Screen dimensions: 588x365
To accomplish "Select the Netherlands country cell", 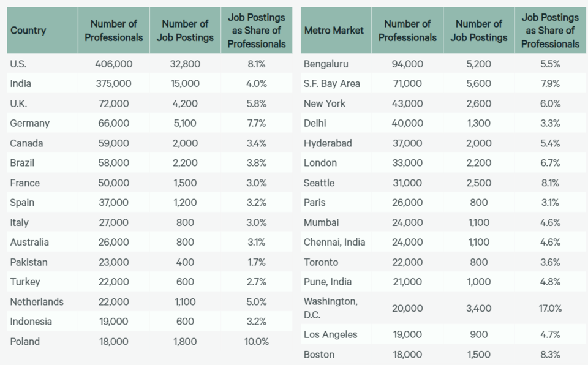I will (x=37, y=302).
